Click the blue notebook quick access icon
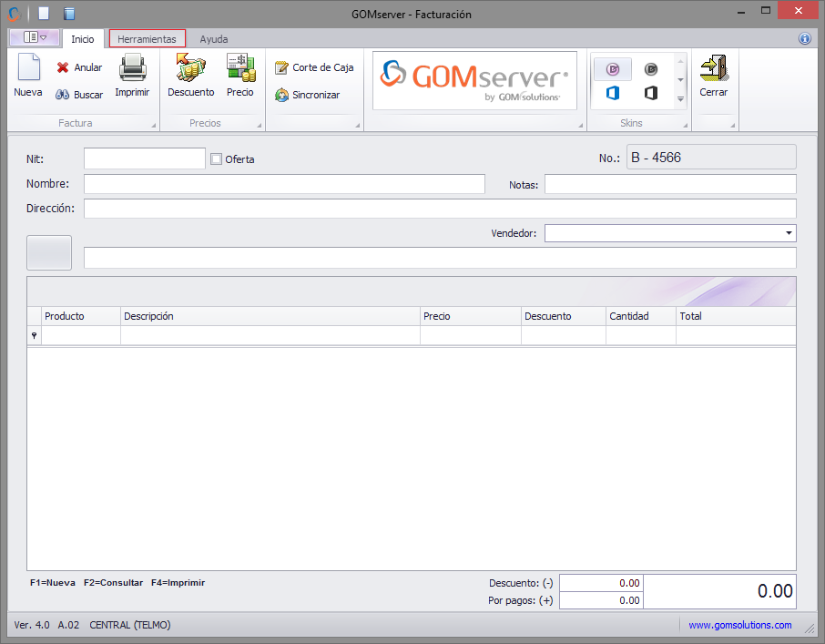 pos(69,13)
